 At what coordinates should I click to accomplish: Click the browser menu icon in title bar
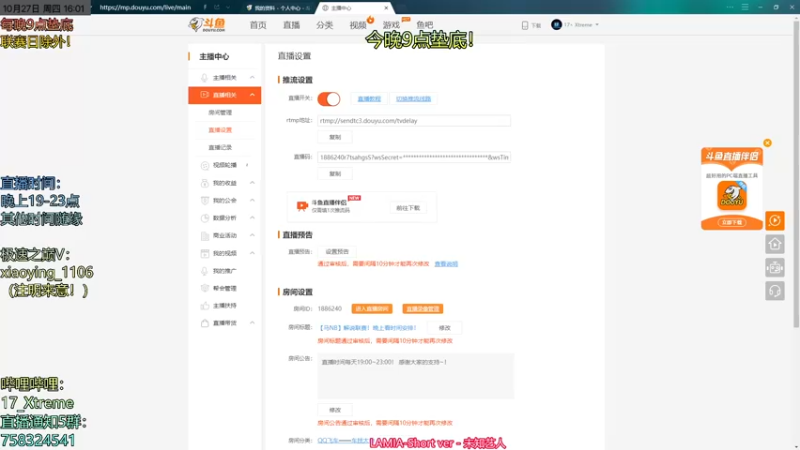[x=745, y=7]
